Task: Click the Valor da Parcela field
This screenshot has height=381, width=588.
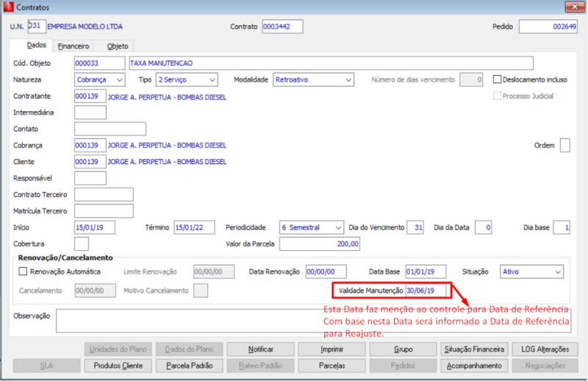Action: point(320,244)
